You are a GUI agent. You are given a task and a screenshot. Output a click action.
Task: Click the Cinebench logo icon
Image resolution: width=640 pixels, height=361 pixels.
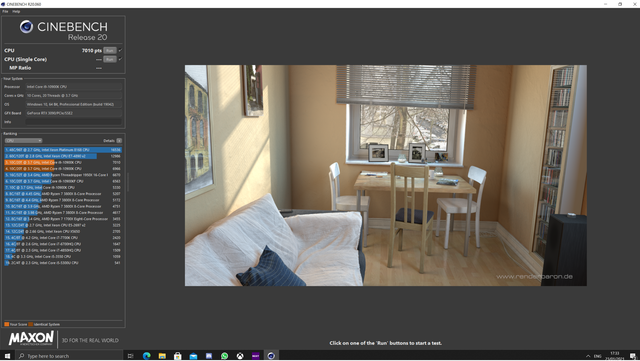point(27,27)
